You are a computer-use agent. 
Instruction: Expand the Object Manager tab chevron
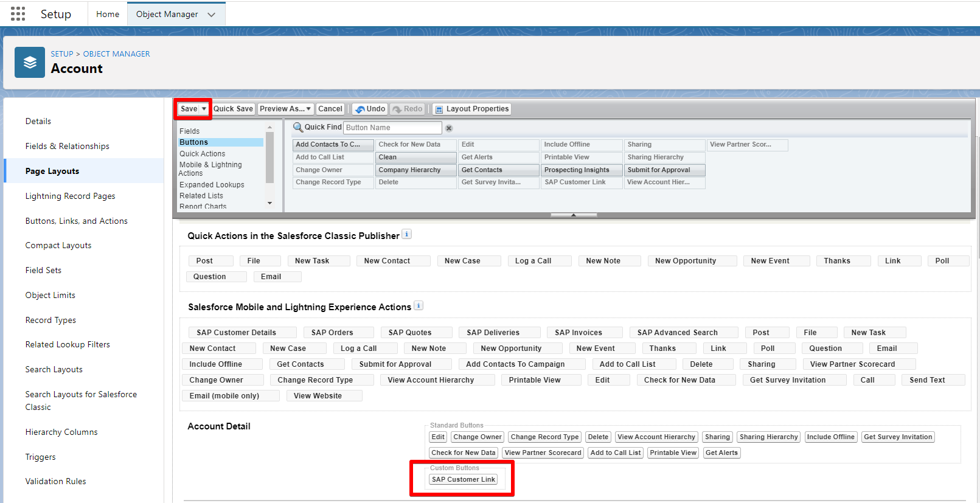[x=211, y=15]
